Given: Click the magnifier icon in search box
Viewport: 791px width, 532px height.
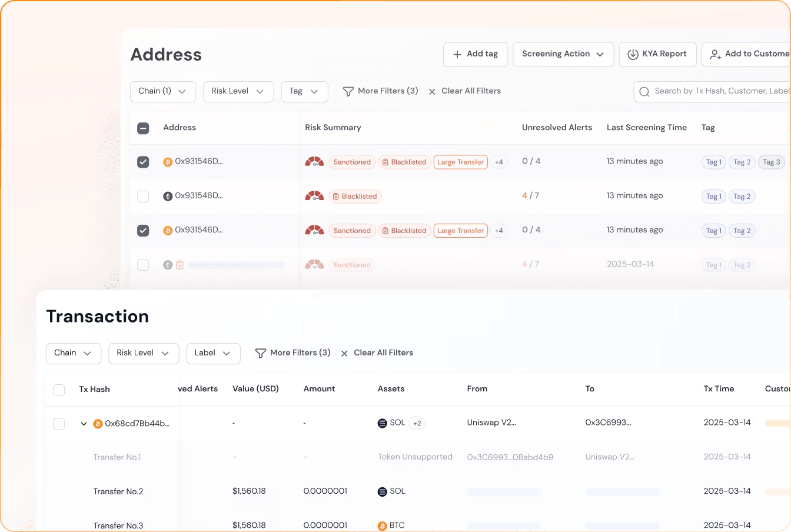Looking at the screenshot, I should click(644, 92).
